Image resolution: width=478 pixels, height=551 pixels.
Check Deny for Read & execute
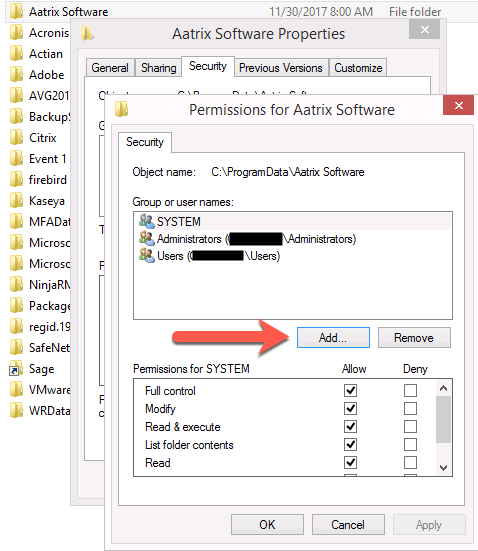410,427
